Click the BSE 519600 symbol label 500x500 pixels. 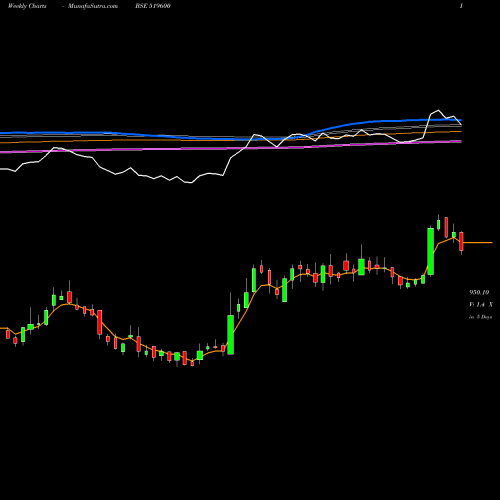[153, 6]
